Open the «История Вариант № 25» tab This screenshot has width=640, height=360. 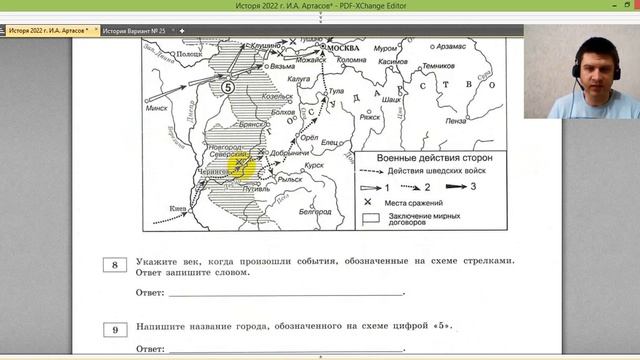134,31
